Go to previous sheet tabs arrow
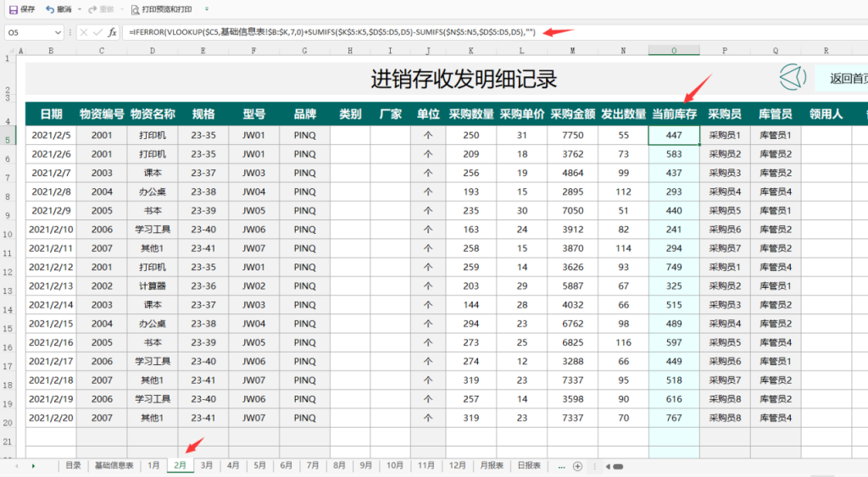 [17, 466]
